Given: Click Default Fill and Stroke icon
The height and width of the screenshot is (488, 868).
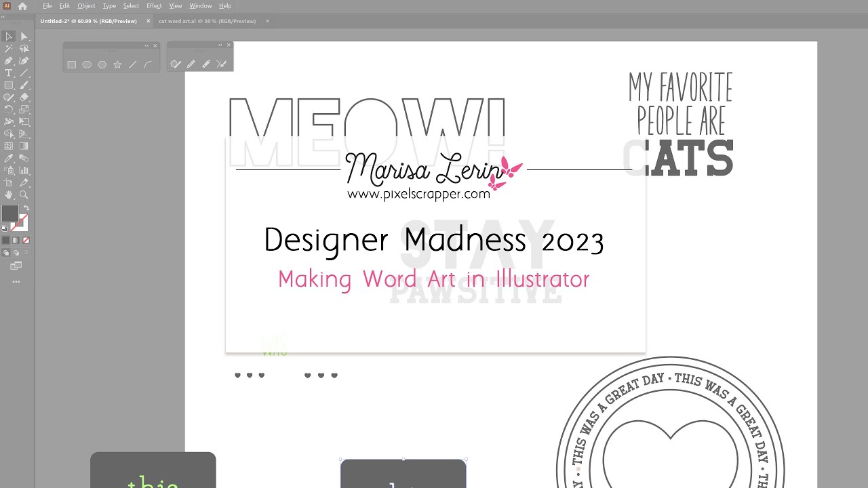Looking at the screenshot, I should click(x=5, y=228).
